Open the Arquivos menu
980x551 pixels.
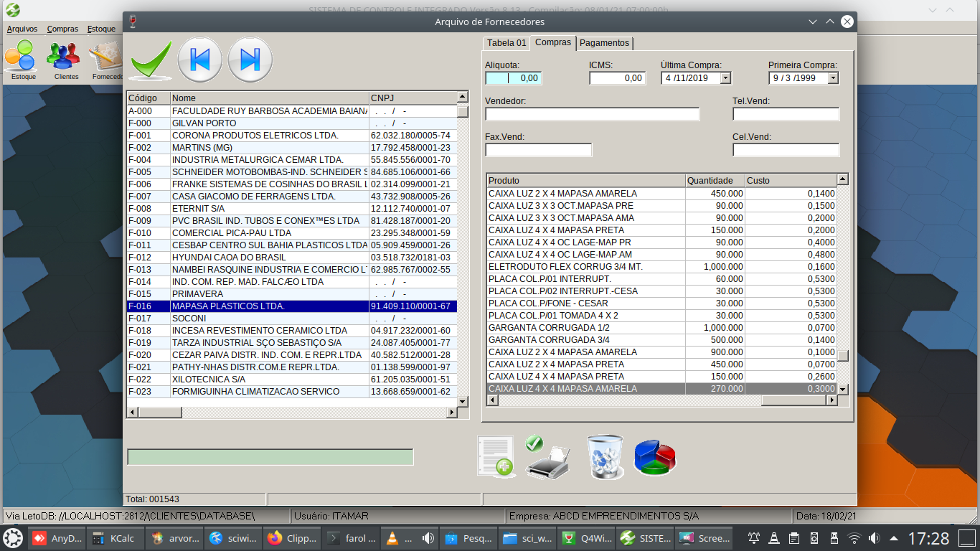pyautogui.click(x=22, y=29)
